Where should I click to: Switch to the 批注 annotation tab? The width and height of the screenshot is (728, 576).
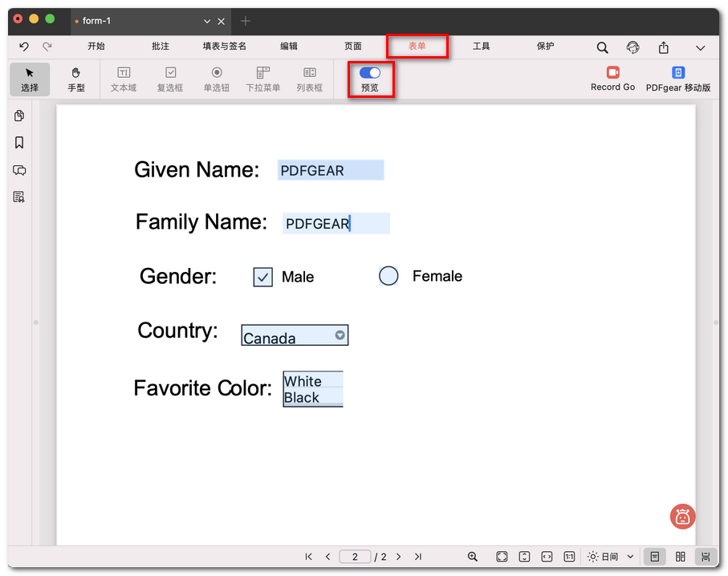tap(161, 47)
